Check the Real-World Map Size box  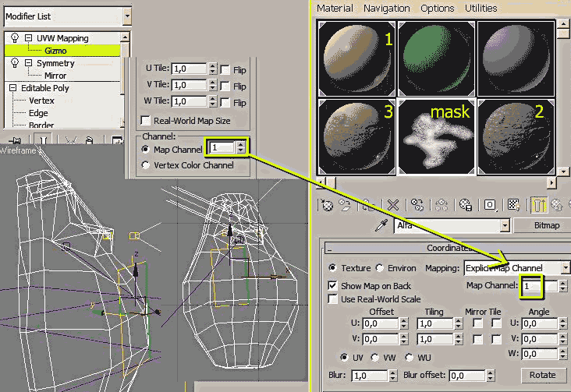pos(146,120)
